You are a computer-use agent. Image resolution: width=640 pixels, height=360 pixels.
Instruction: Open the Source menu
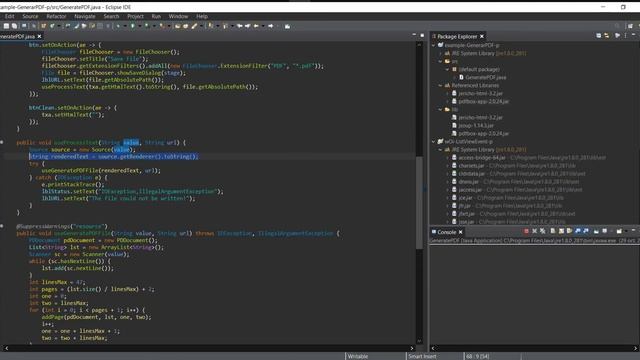coord(30,16)
